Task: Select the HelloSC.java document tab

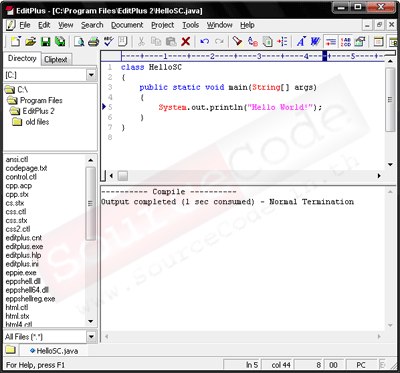Action: pyautogui.click(x=54, y=351)
